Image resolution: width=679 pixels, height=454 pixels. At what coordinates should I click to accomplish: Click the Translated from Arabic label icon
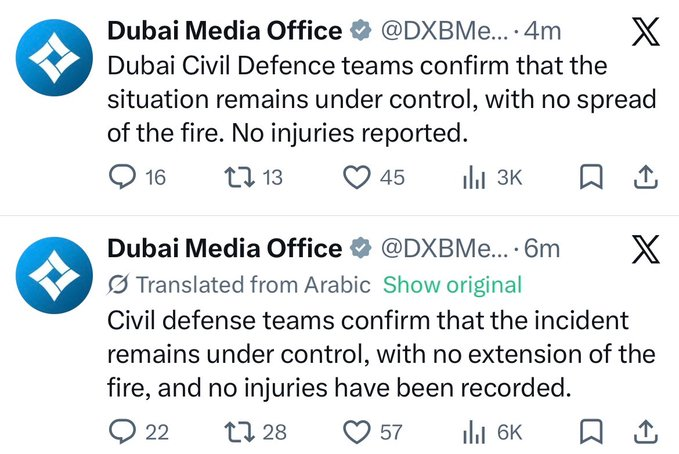point(118,285)
